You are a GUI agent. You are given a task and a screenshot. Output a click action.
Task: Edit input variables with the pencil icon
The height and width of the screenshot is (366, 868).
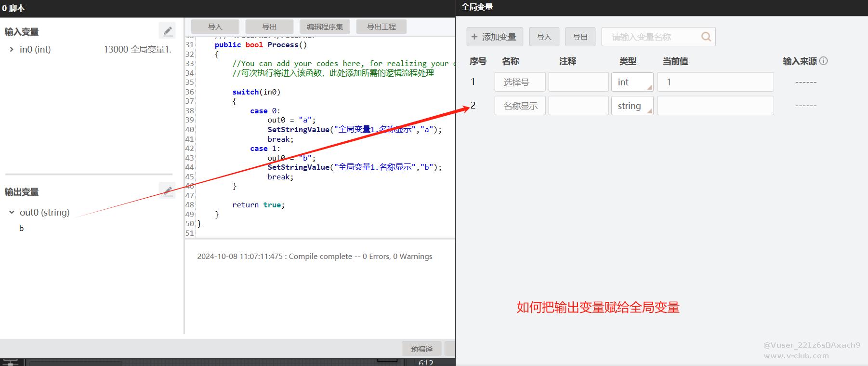point(167,31)
